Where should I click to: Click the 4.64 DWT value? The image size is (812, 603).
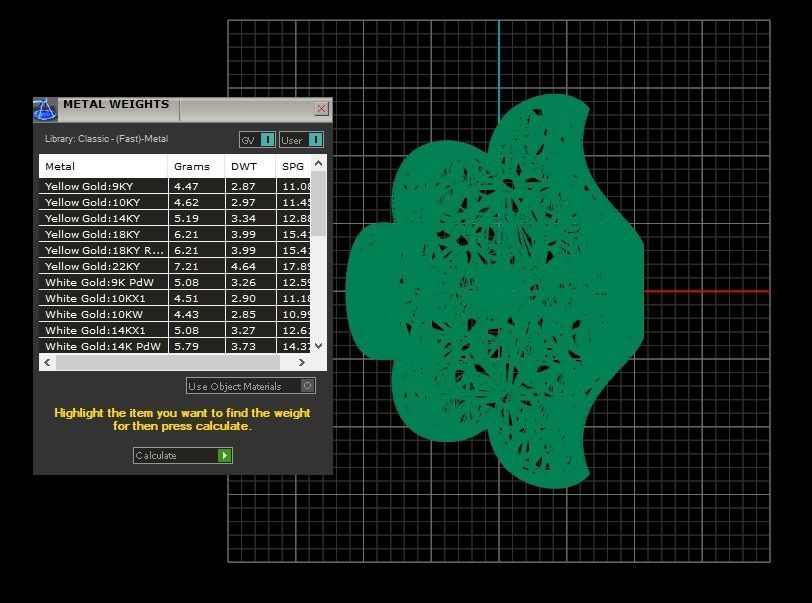click(x=243, y=266)
